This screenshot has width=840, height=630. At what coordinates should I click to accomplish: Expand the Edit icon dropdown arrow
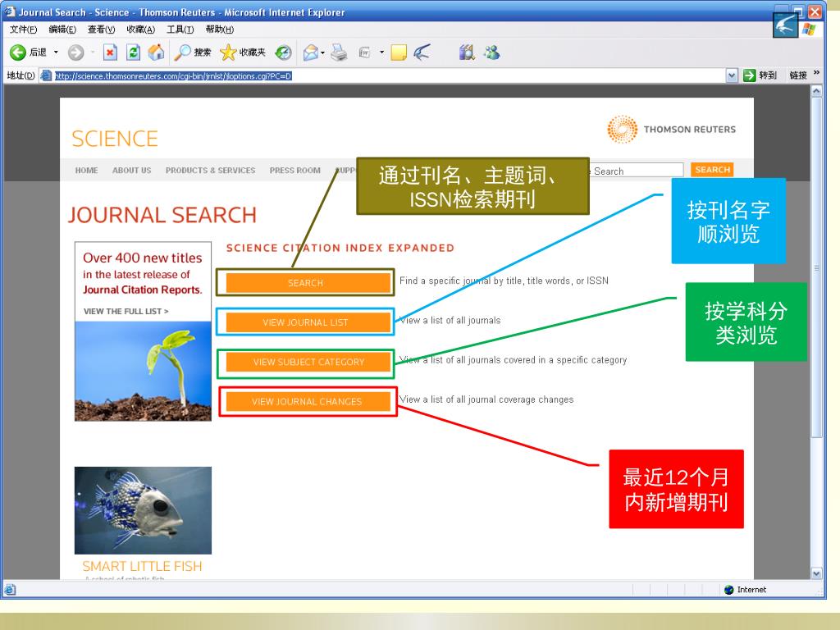point(382,52)
